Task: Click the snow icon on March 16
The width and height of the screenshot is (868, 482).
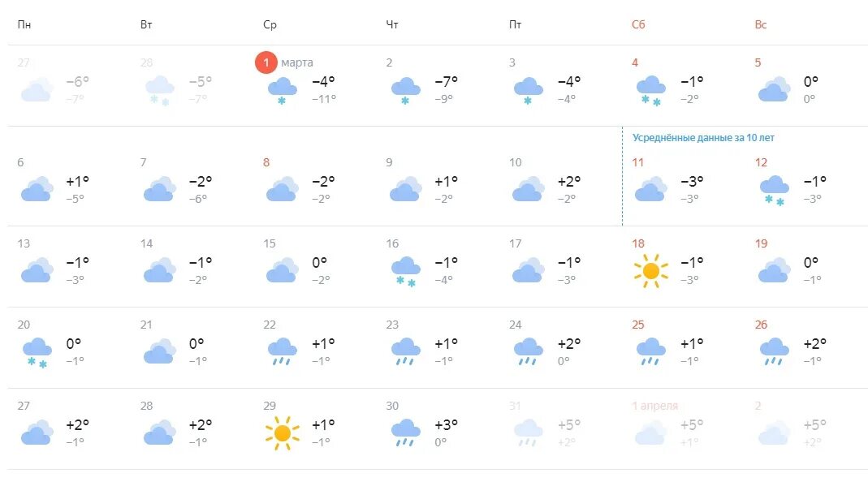Action: click(x=405, y=270)
